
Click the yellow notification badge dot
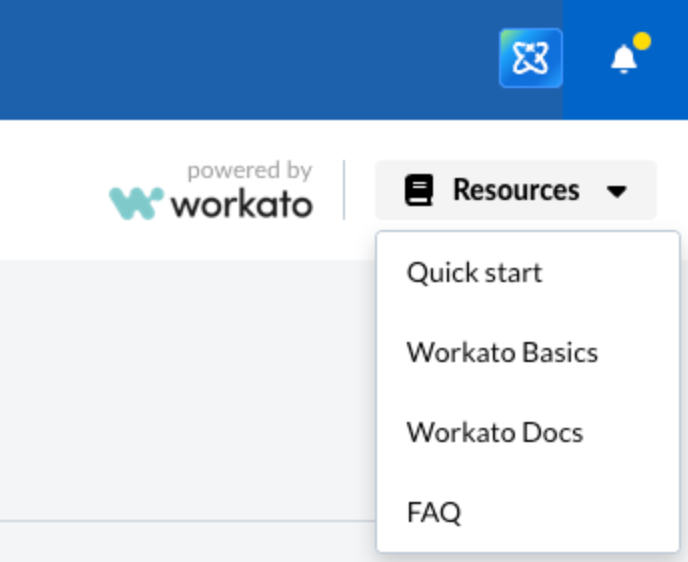point(642,42)
